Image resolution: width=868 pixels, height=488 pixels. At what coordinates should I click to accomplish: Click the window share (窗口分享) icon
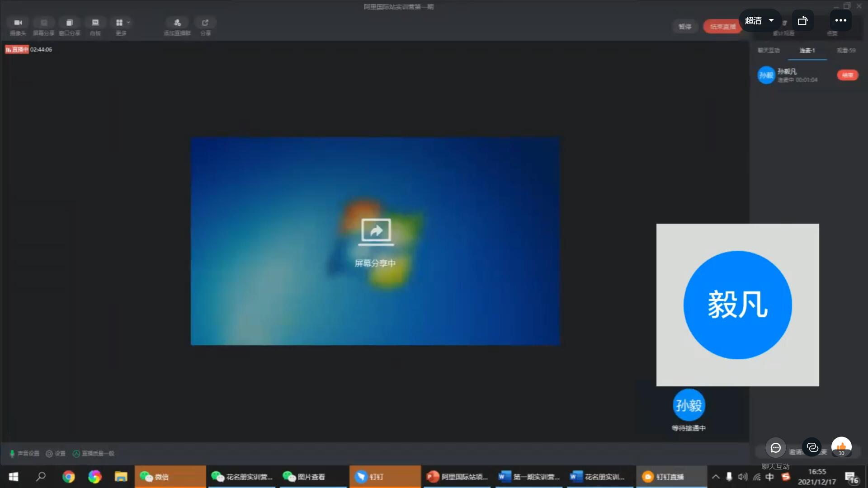[69, 23]
